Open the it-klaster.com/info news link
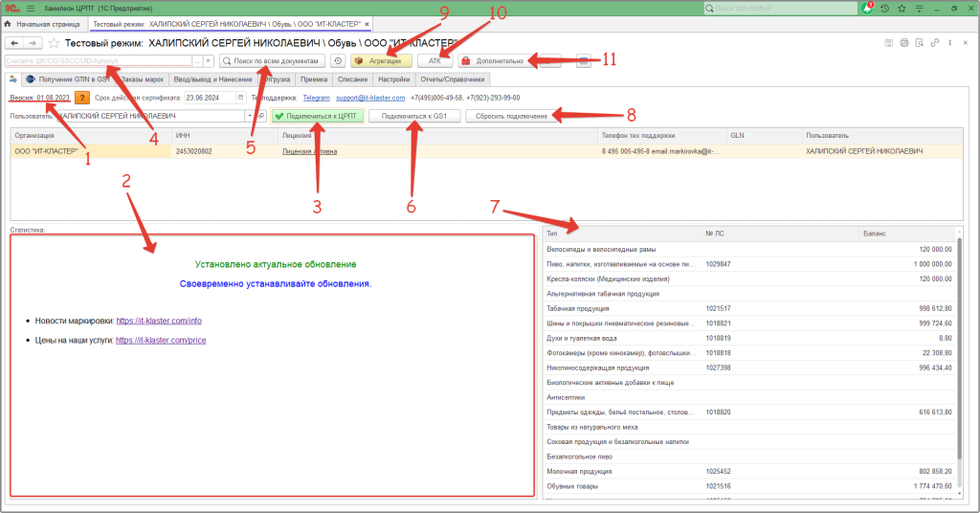Viewport: 980px width, 513px height. [159, 321]
